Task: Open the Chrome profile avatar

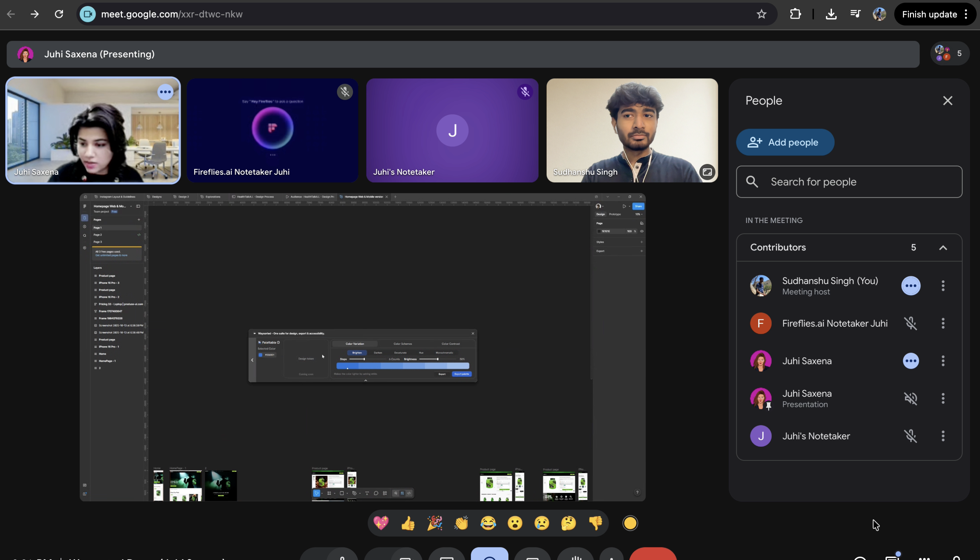Action: pyautogui.click(x=879, y=14)
